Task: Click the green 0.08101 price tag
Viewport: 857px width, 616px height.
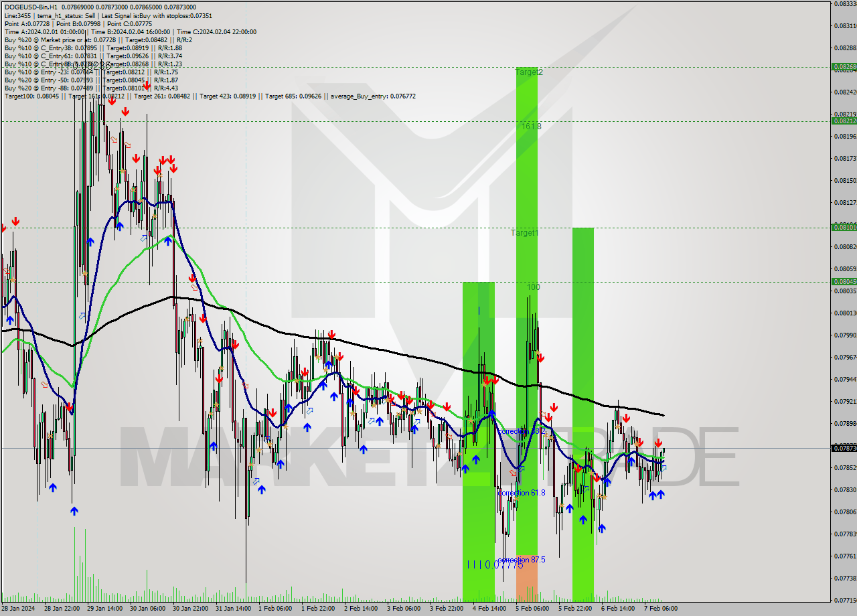Action: coord(843,228)
